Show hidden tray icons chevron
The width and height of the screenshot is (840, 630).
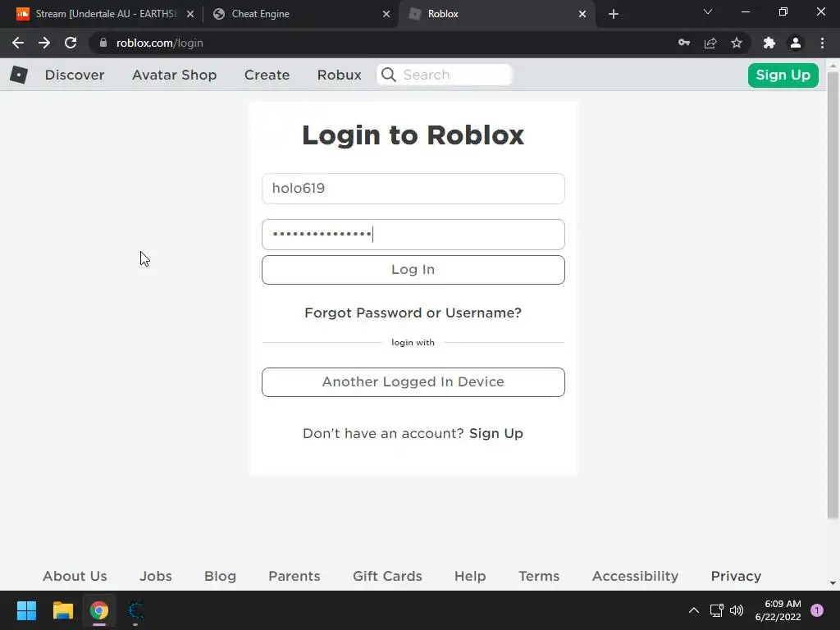pos(694,610)
